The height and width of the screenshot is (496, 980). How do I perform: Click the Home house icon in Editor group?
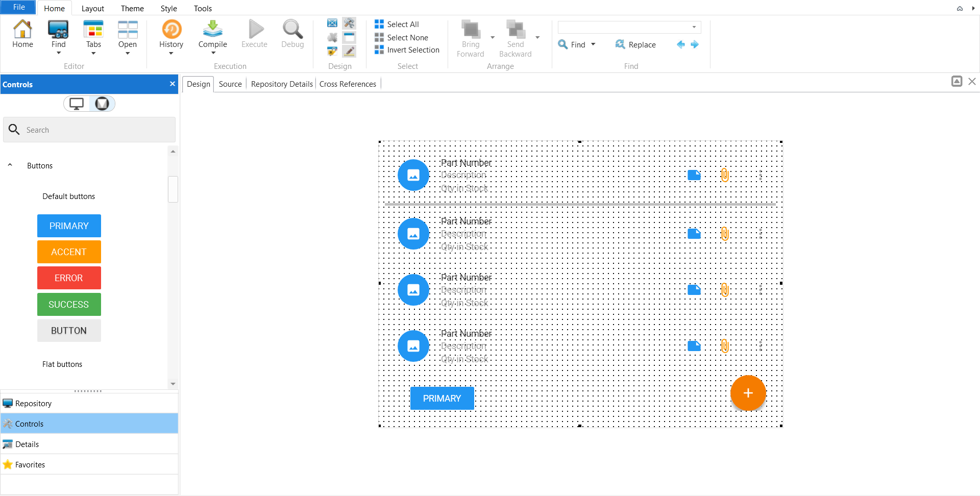[x=22, y=30]
